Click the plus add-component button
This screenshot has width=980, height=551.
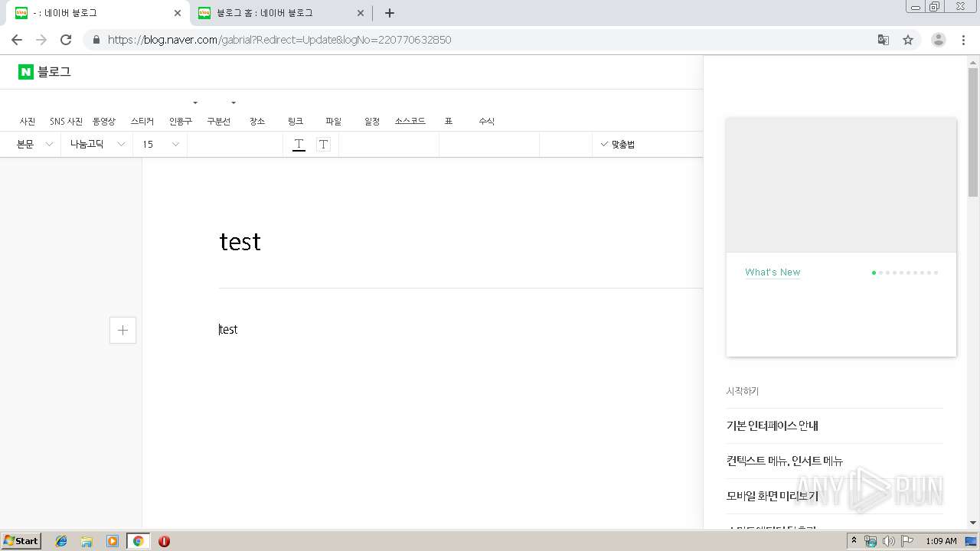122,330
